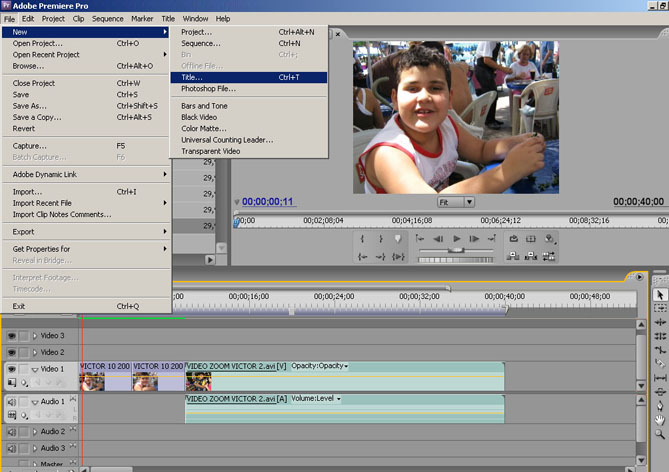This screenshot has height=472, width=669.
Task: Click the Set Unnumbered Marker icon
Action: pyautogui.click(x=397, y=239)
